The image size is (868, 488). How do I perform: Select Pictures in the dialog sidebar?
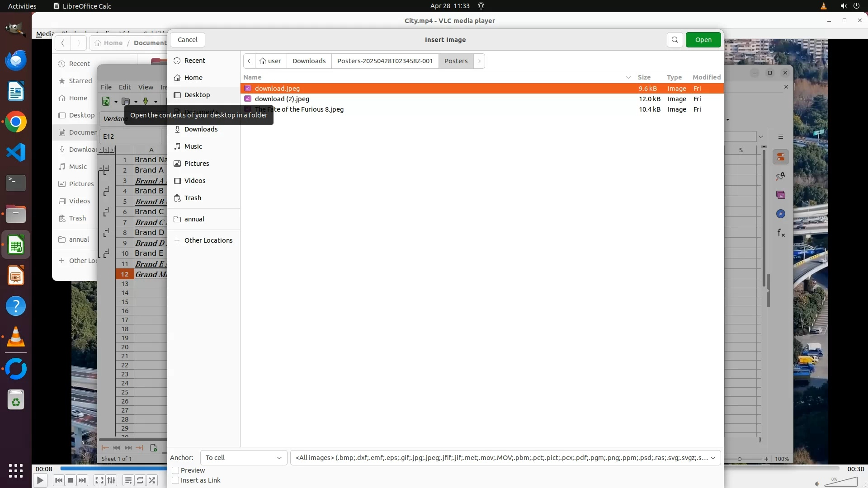[x=197, y=164]
